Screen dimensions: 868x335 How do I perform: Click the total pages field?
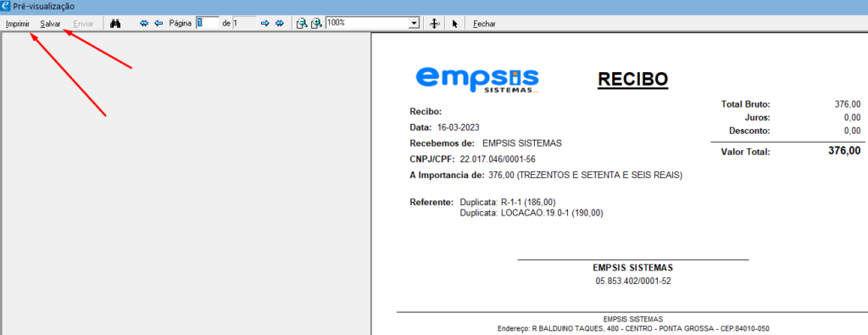(244, 23)
